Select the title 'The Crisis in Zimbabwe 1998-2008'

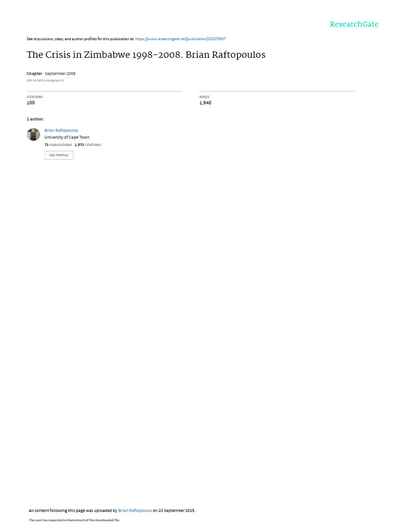coord(105,55)
